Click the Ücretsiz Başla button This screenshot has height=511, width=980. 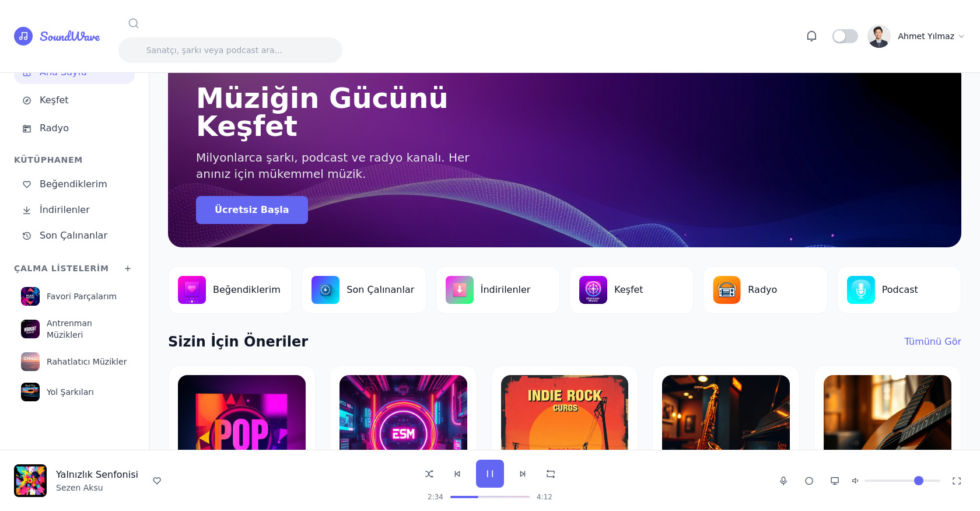252,210
